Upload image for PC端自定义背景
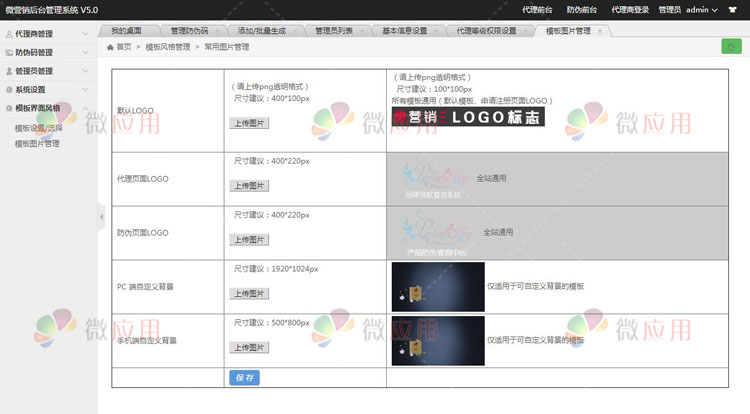The width and height of the screenshot is (750, 414). (x=249, y=294)
